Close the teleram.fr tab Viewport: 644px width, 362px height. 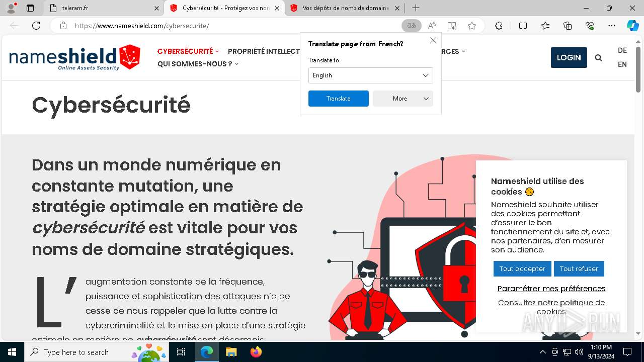(156, 8)
